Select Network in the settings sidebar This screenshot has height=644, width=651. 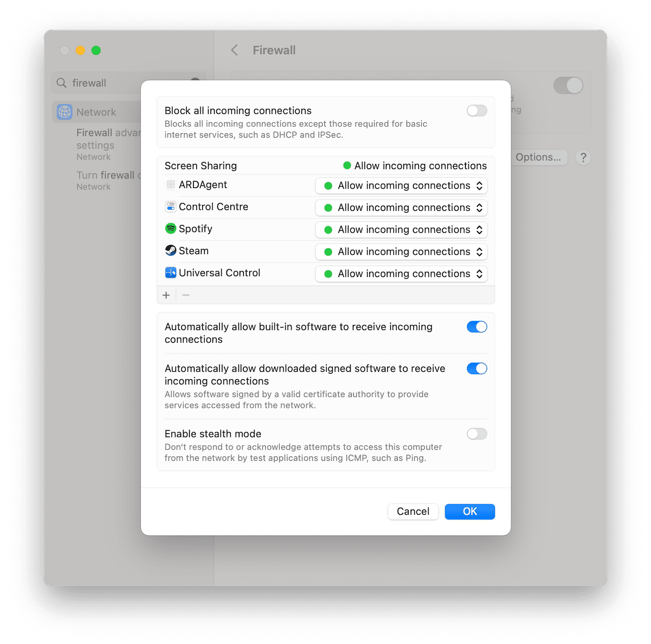click(96, 112)
